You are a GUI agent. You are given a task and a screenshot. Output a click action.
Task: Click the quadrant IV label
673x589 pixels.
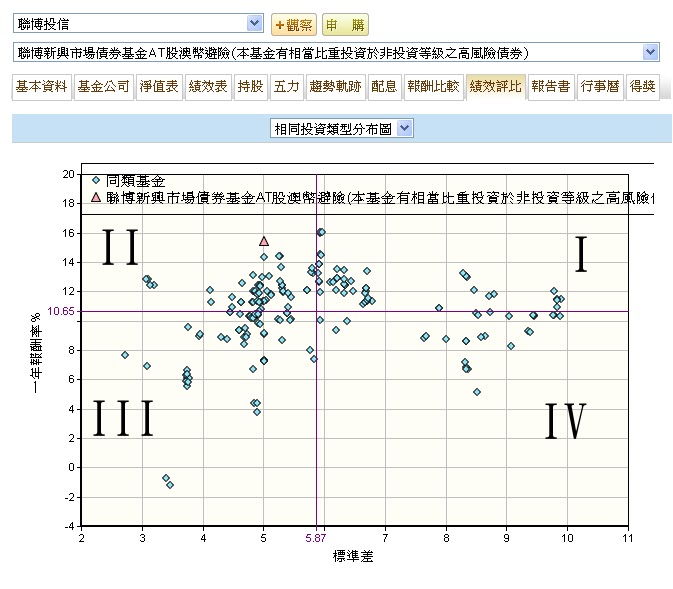[565, 420]
